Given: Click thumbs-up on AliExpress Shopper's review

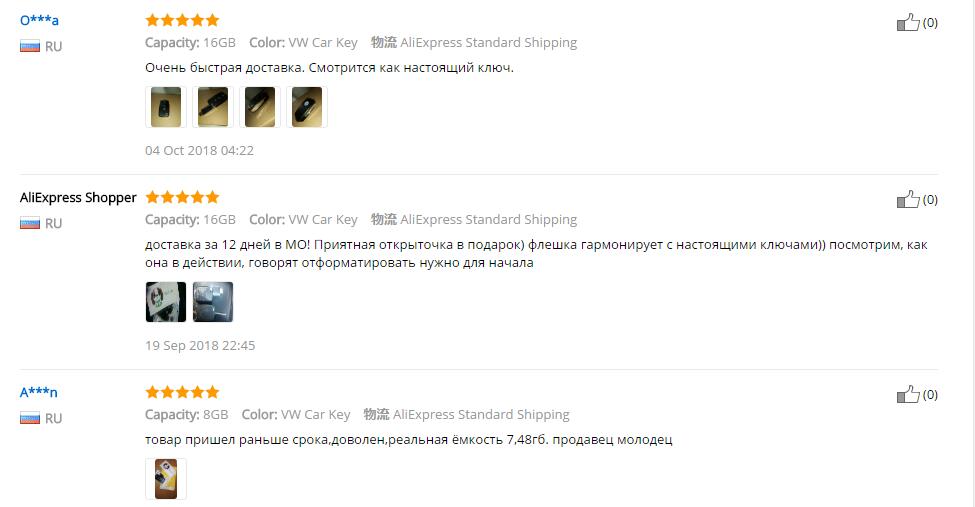Looking at the screenshot, I should click(x=907, y=199).
